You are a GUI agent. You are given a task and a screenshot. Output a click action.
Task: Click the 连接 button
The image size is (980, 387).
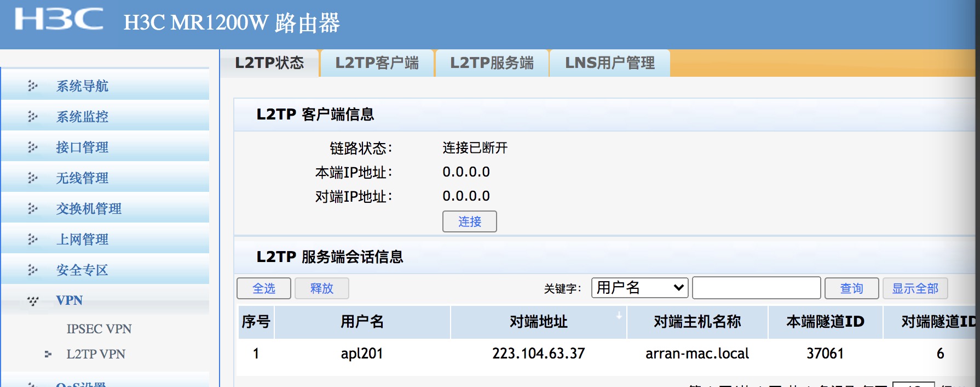coord(470,221)
